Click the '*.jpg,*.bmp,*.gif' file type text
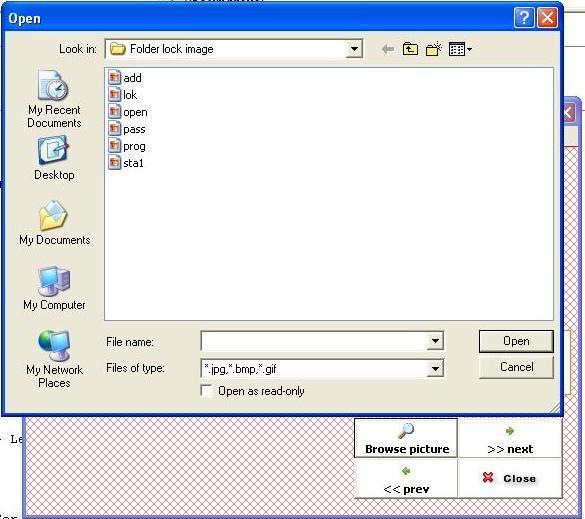The image size is (585, 519). click(241, 369)
